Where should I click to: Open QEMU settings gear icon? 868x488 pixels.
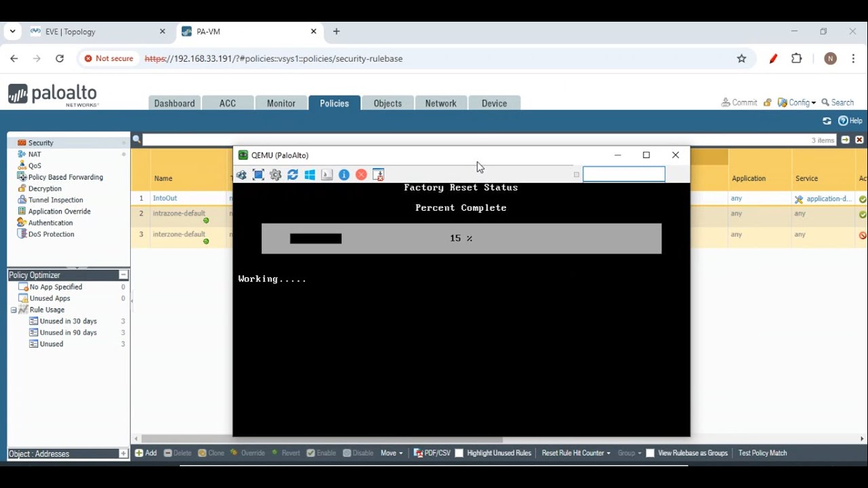click(x=275, y=175)
